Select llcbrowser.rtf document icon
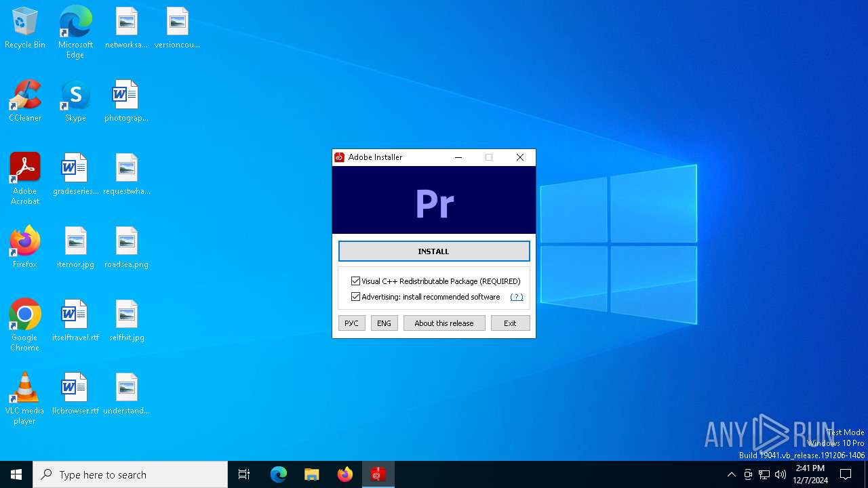The image size is (868, 488). 75,394
